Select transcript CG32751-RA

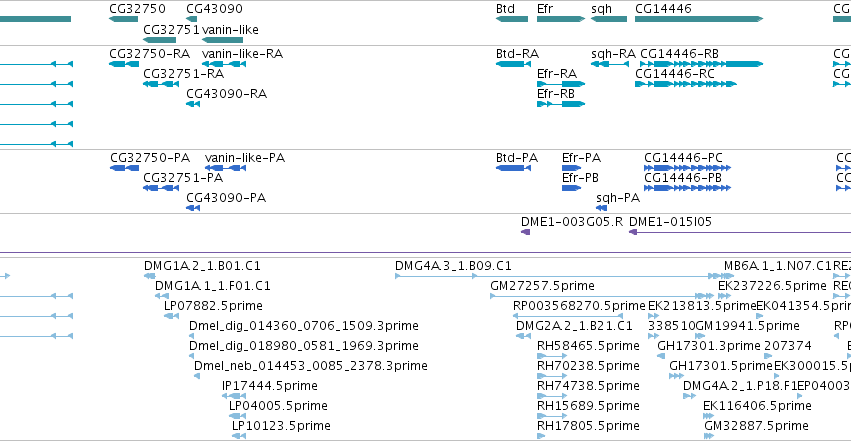click(x=161, y=84)
